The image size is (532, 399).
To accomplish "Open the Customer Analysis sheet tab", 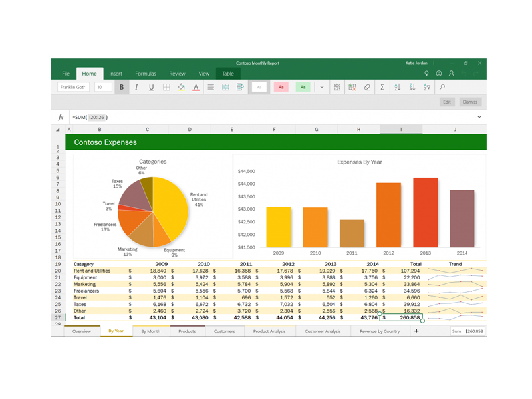I will tap(323, 331).
